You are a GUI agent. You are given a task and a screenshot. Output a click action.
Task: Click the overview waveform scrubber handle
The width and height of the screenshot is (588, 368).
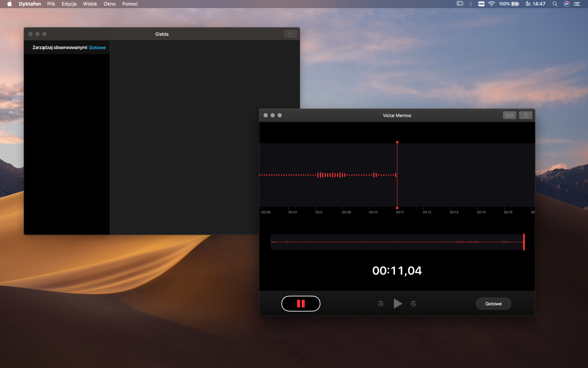[524, 242]
